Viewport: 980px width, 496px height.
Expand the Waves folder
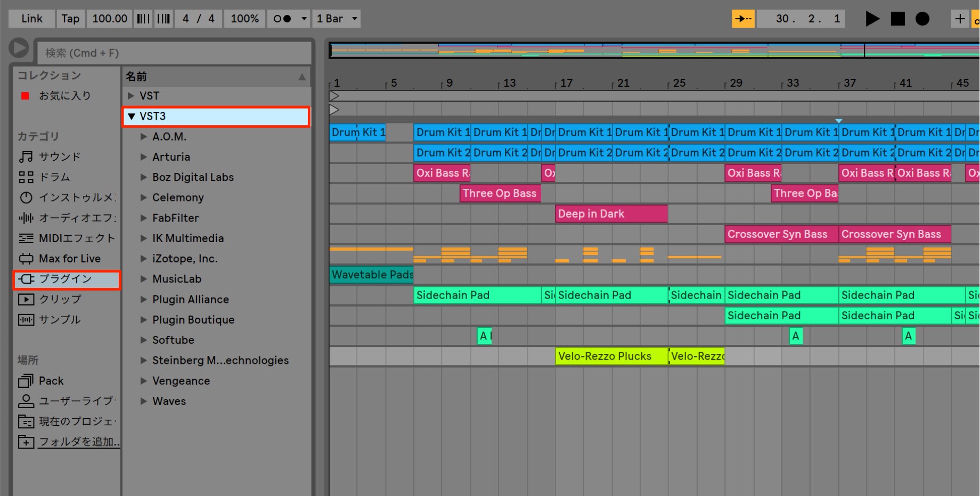(143, 401)
